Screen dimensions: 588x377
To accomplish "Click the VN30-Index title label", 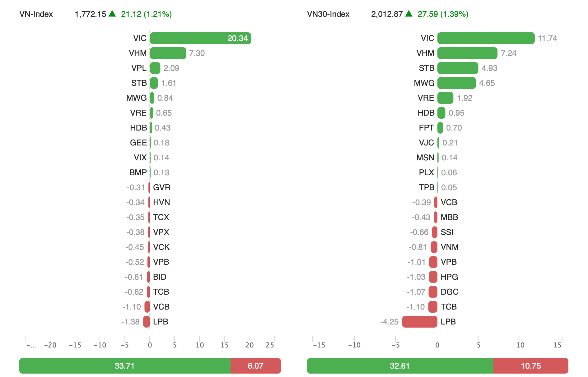I will point(328,14).
